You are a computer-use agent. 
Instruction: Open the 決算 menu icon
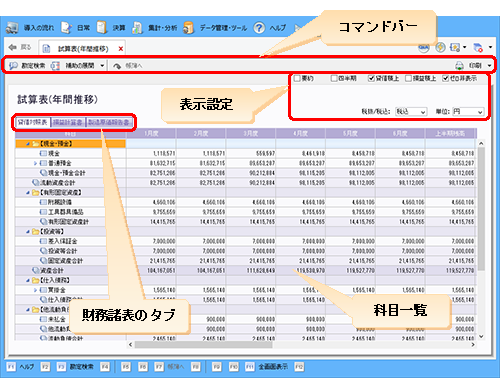coord(102,28)
